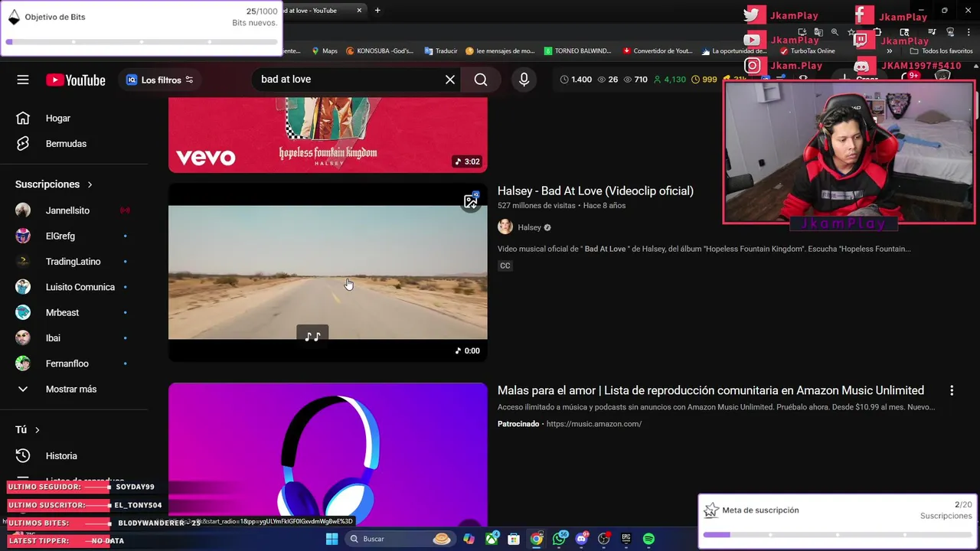Click the CC subtitles badge
Viewport: 980px width, 551px height.
coord(505,266)
